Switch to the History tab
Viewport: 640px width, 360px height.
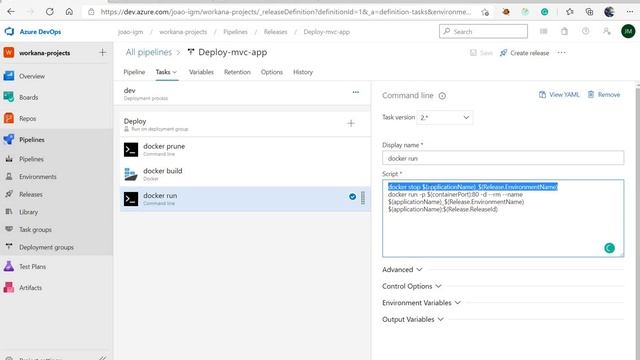coord(303,72)
